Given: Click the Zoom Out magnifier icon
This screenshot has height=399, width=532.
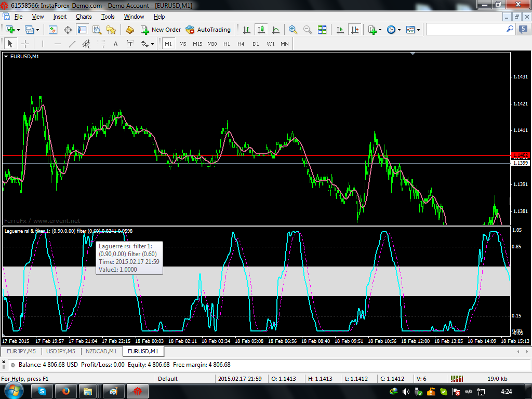Looking at the screenshot, I should click(308, 30).
